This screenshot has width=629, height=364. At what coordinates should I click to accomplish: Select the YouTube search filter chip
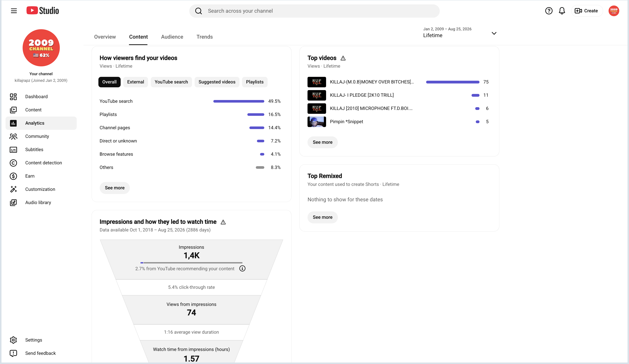[x=171, y=82]
